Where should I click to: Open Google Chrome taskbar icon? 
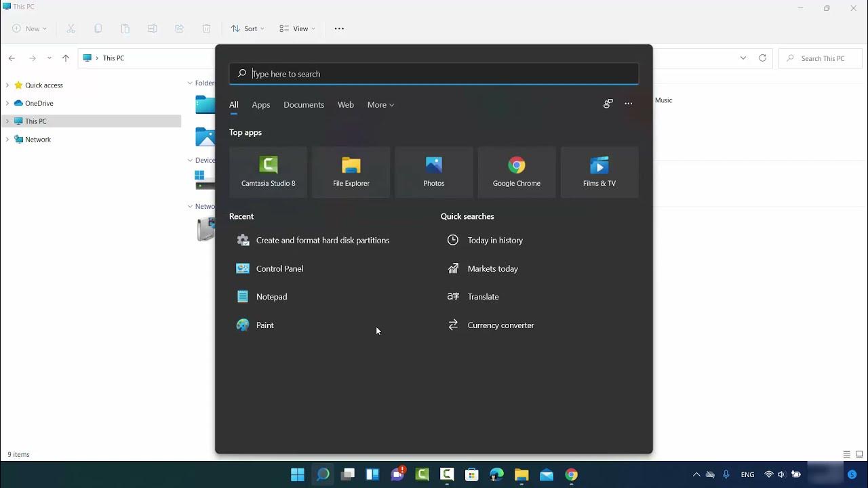point(572,474)
